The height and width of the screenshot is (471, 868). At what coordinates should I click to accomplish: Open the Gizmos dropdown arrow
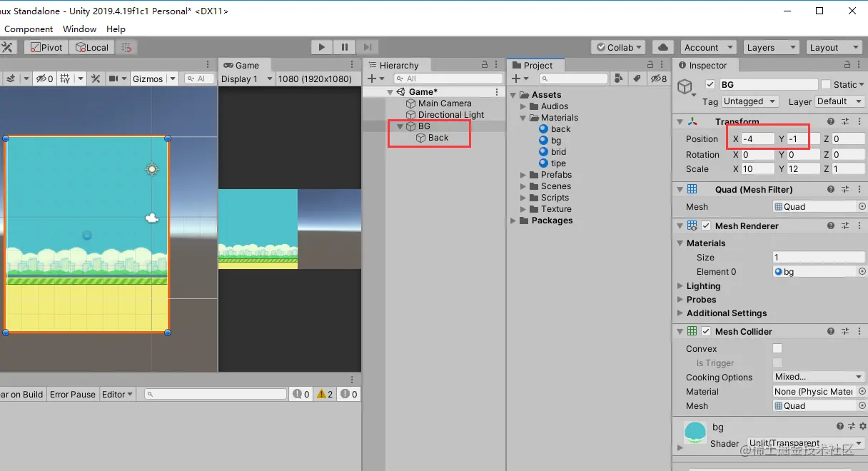click(x=173, y=78)
